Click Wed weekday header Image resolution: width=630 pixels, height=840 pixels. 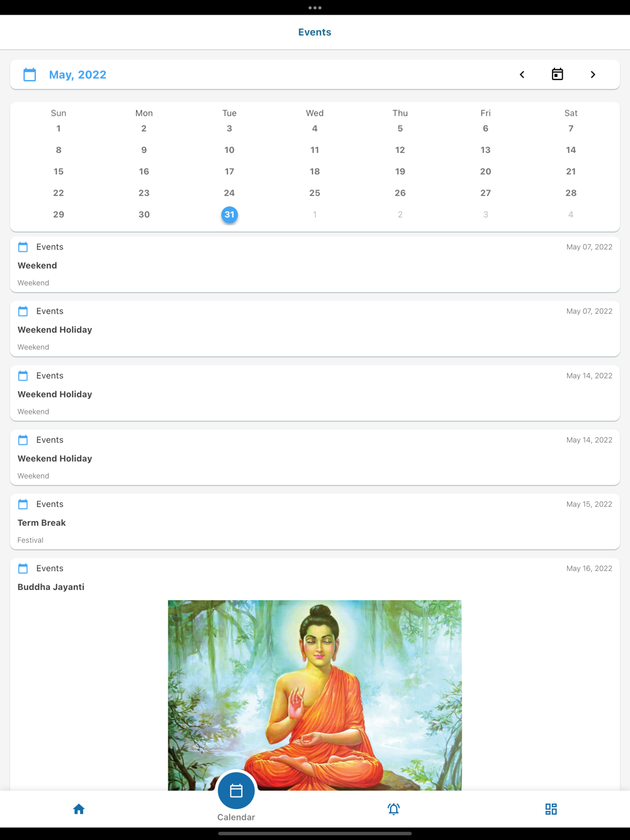315,113
